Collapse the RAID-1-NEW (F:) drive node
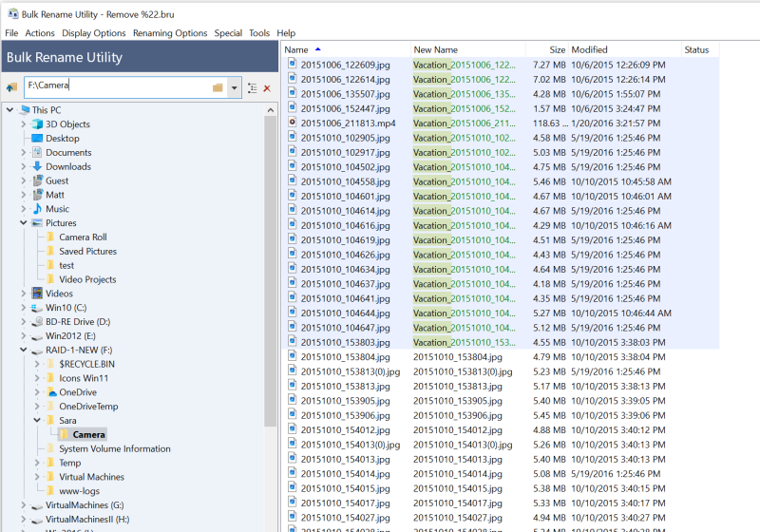This screenshot has width=760, height=532. [23, 350]
